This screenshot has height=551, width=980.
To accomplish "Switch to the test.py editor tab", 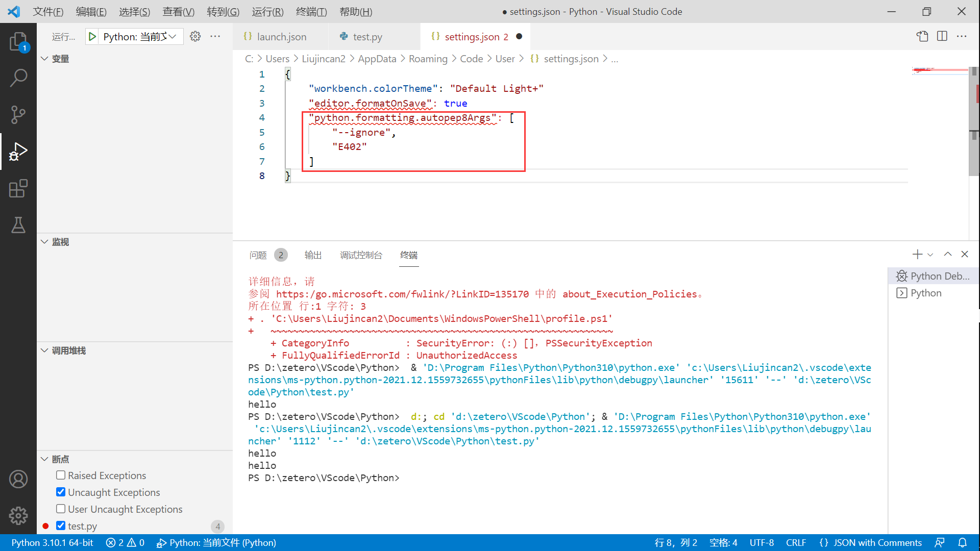I will point(367,37).
